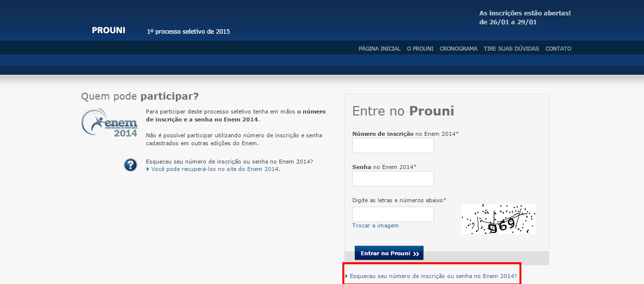Click the 'Quem pode participar?' heading
Viewport: 644px width, 284px height.
coord(140,96)
